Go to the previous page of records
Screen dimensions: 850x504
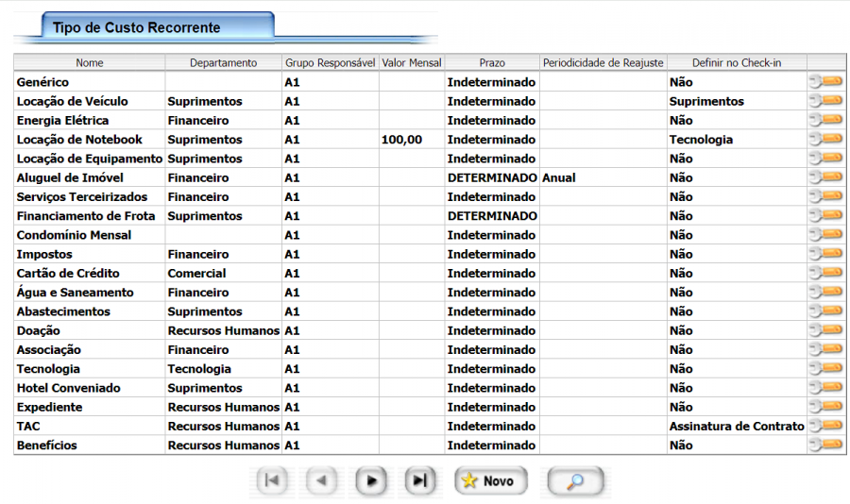[x=321, y=481]
